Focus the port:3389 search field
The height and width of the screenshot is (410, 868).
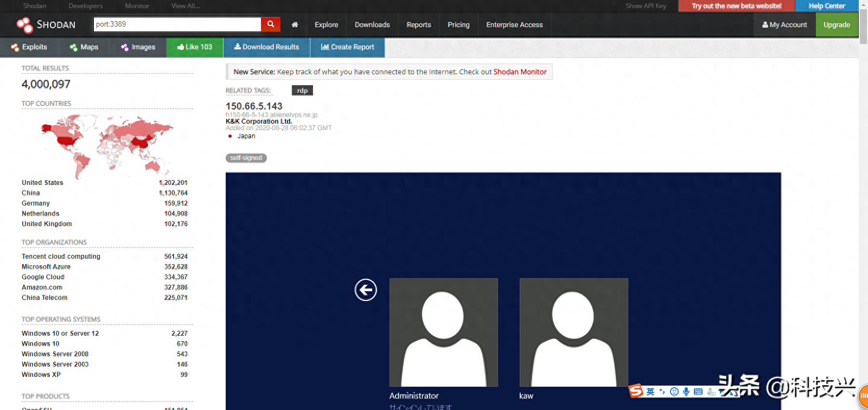(x=177, y=24)
